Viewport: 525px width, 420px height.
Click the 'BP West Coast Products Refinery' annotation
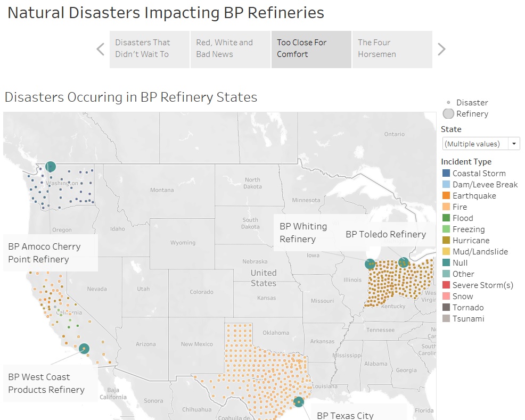[51, 383]
